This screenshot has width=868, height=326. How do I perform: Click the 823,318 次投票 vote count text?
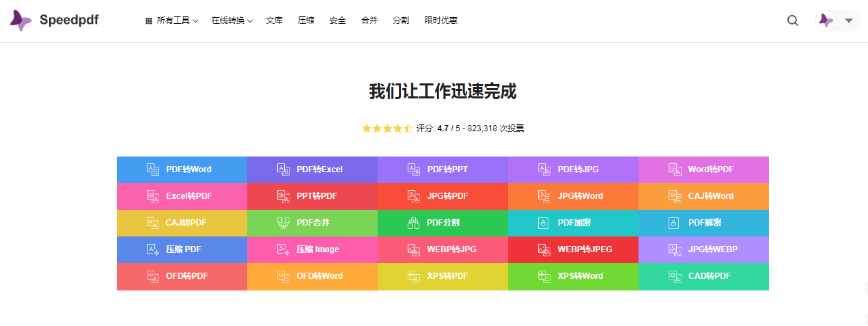point(496,128)
